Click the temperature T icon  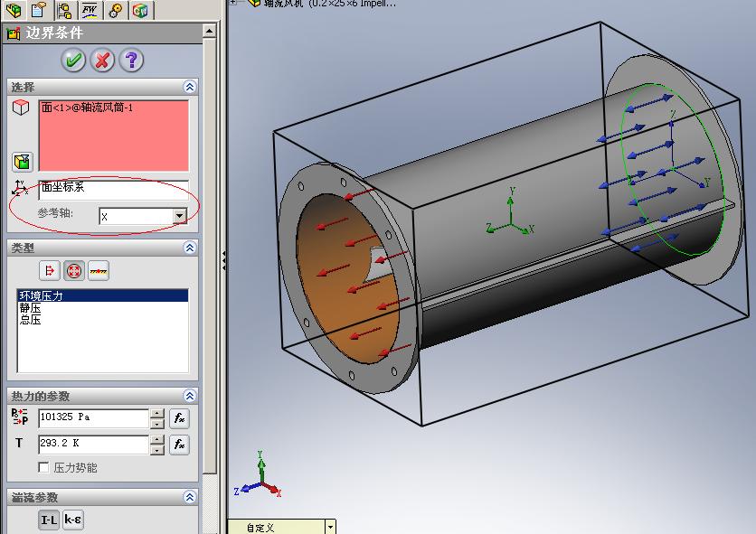(x=19, y=443)
